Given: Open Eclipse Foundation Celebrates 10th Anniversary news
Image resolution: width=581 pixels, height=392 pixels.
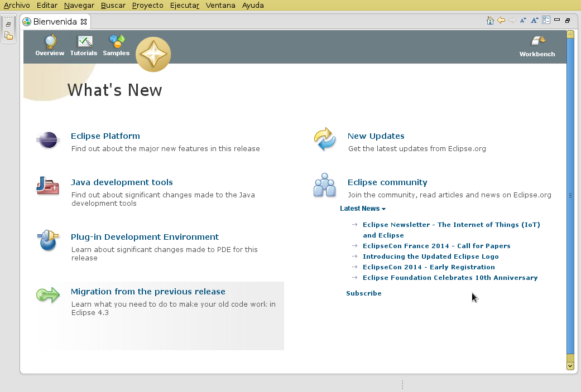Looking at the screenshot, I should [x=450, y=278].
